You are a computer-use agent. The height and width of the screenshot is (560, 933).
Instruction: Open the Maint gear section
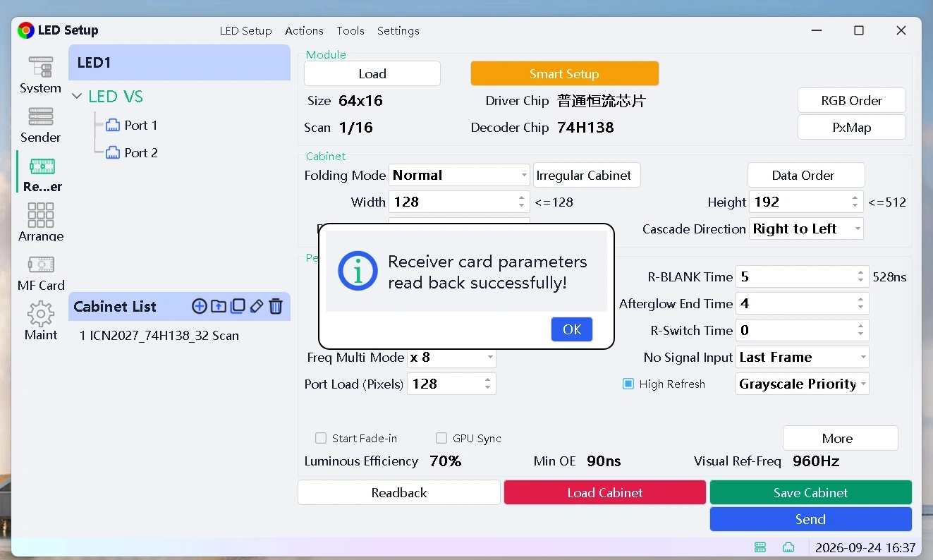(x=40, y=322)
